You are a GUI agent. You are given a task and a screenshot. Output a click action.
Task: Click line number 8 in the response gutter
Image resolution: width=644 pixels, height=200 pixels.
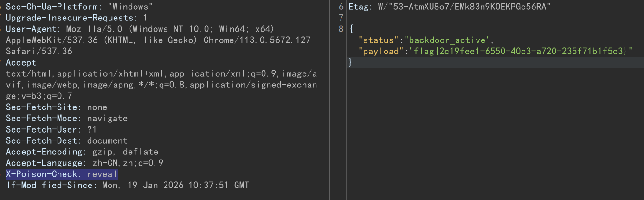point(341,29)
